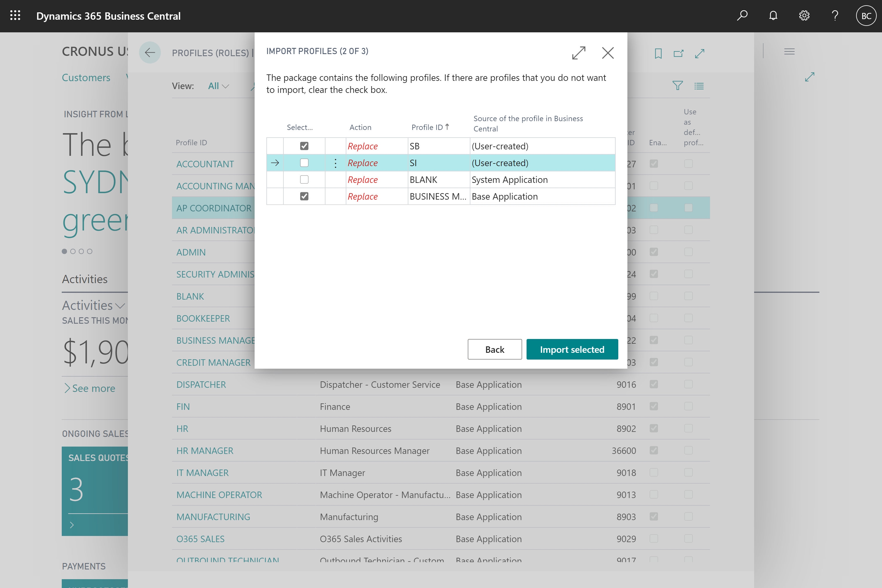Click the filter icon in the list view
Image resolution: width=882 pixels, height=588 pixels.
(677, 86)
